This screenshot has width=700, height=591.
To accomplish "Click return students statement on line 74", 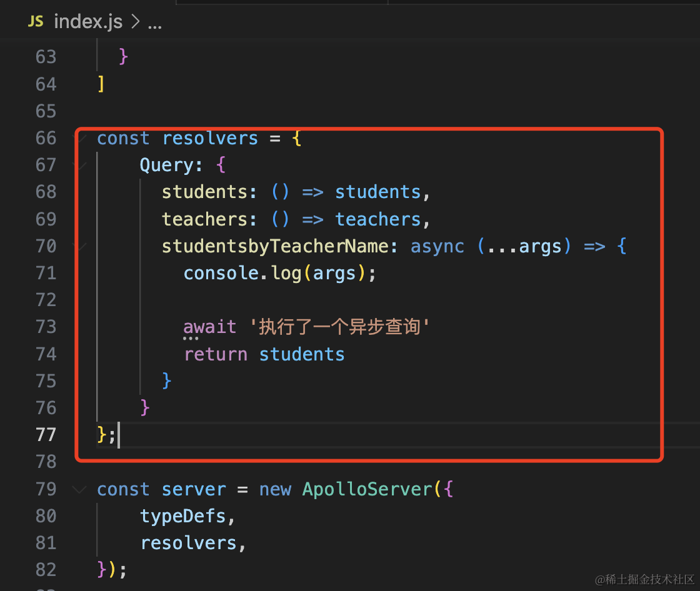I will click(264, 354).
